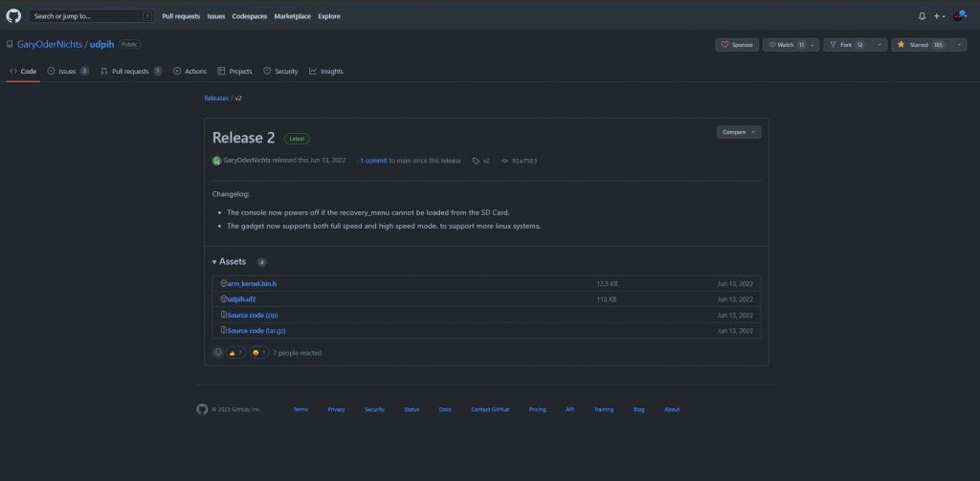Viewport: 980px width, 481px height.
Task: Switch to the Insights tab
Action: click(x=325, y=71)
